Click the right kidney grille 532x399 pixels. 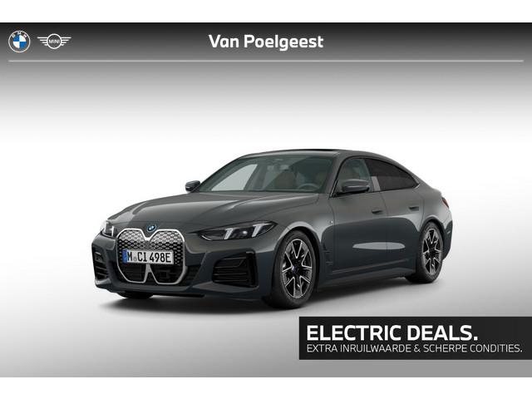pyautogui.click(x=168, y=257)
